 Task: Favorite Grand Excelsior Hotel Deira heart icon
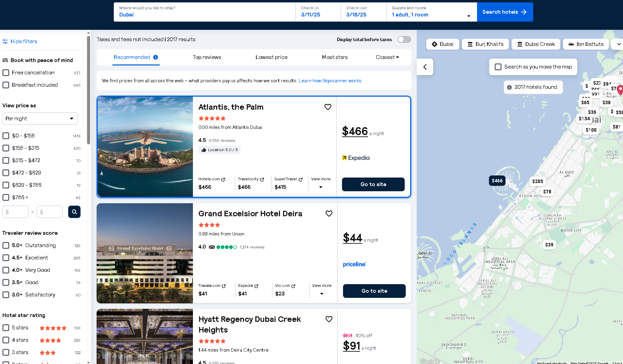point(329,214)
